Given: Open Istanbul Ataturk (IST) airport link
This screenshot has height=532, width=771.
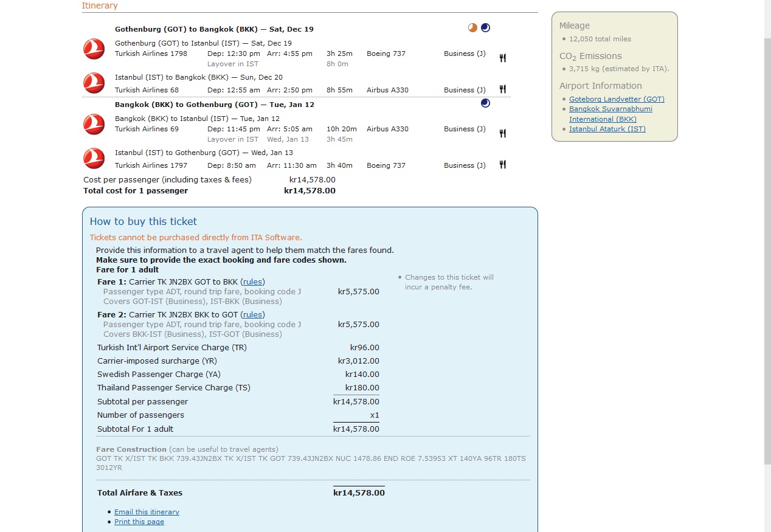Looking at the screenshot, I should click(607, 129).
